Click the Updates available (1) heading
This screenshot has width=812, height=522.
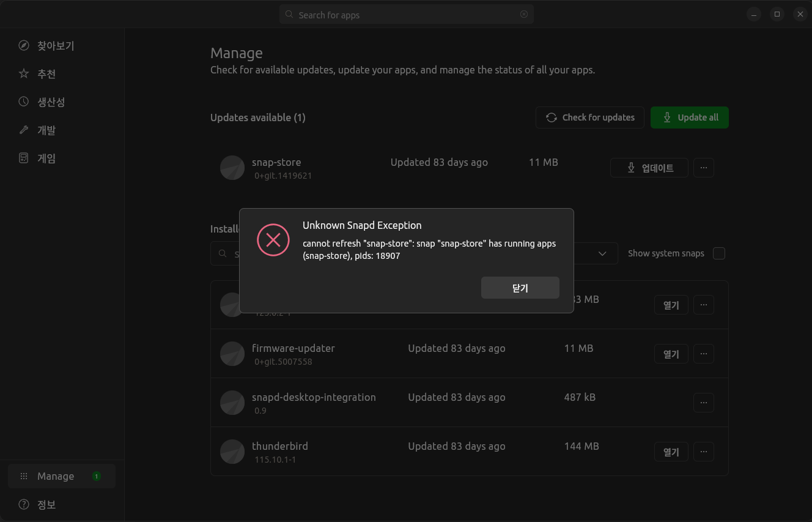pyautogui.click(x=258, y=117)
